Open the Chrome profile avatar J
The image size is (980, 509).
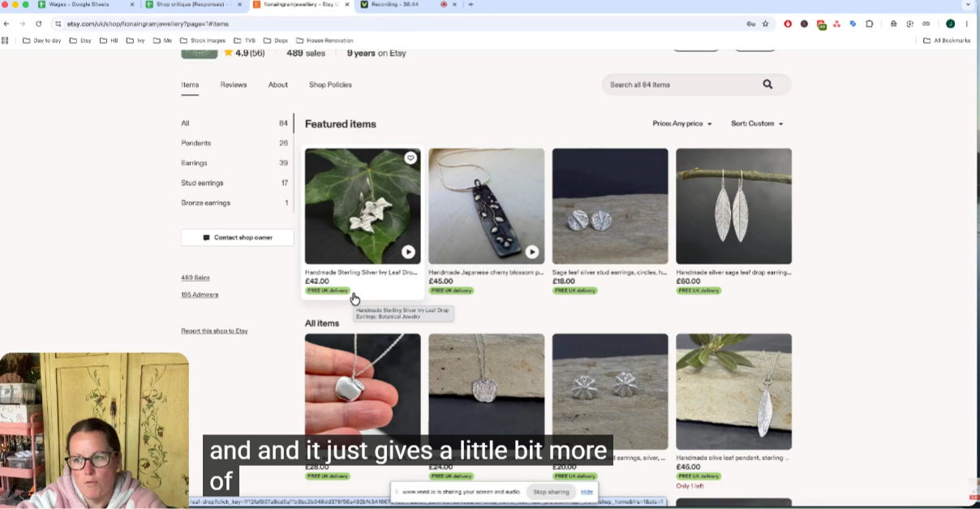tap(950, 24)
